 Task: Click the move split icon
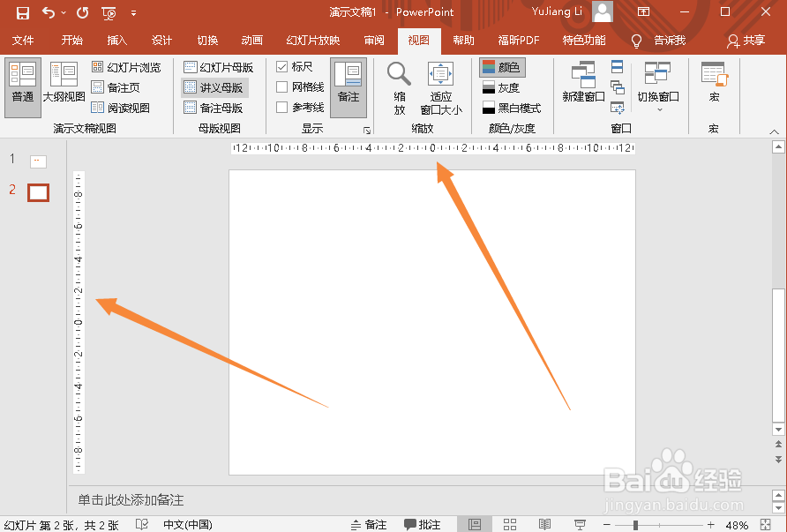click(x=618, y=107)
